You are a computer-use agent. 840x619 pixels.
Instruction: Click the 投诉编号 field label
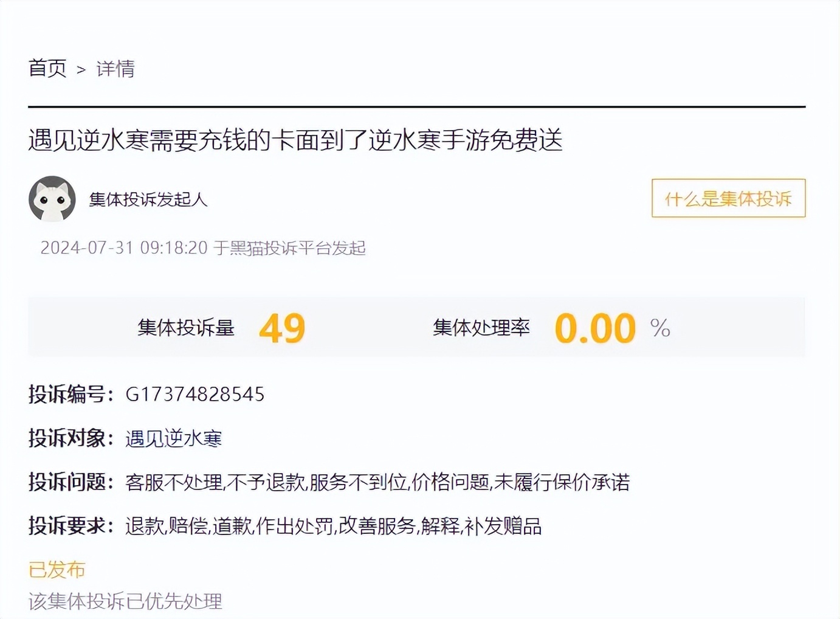click(x=71, y=395)
